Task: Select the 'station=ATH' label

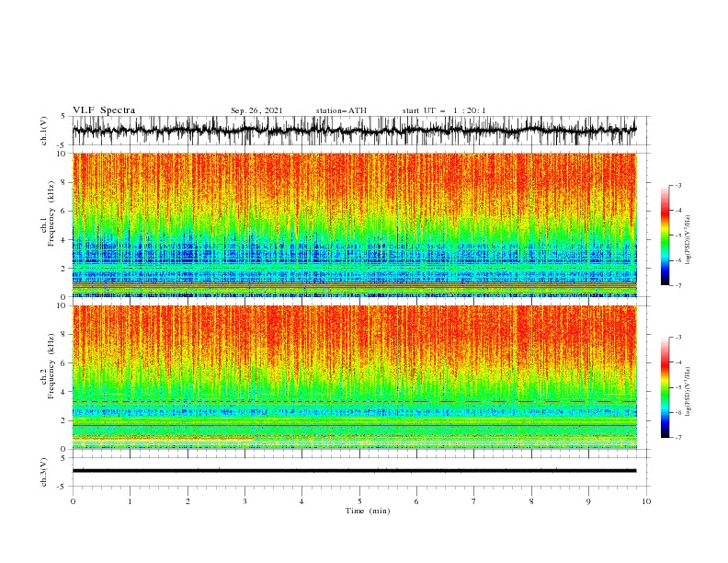Action: (341, 110)
